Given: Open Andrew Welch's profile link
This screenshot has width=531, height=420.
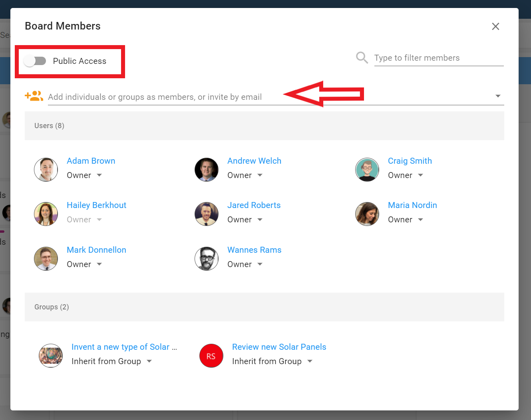Looking at the screenshot, I should click(x=254, y=161).
